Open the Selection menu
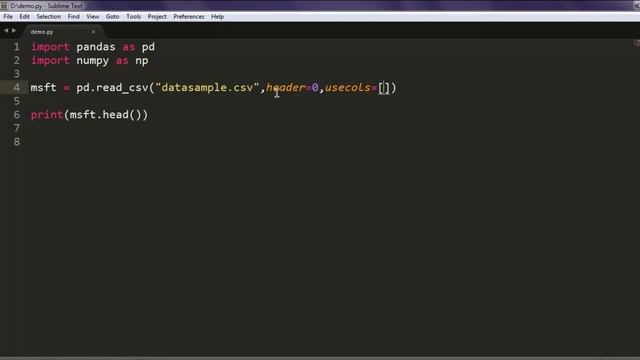Screen dimensions: 640x360 [49, 17]
